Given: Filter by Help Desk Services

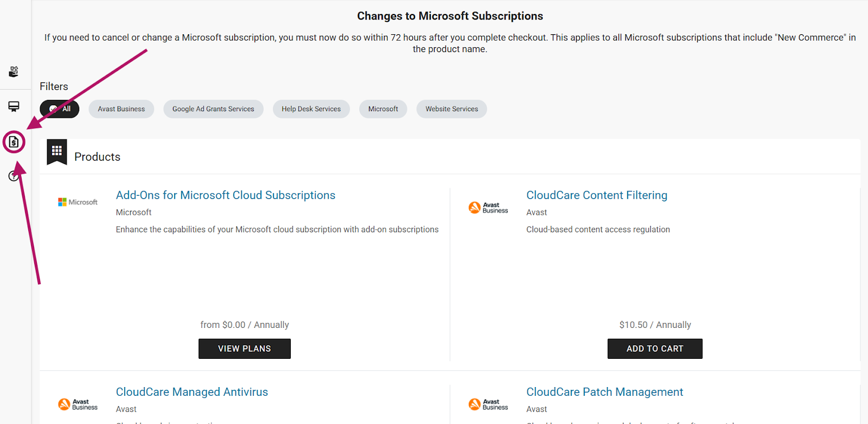Looking at the screenshot, I should point(311,109).
